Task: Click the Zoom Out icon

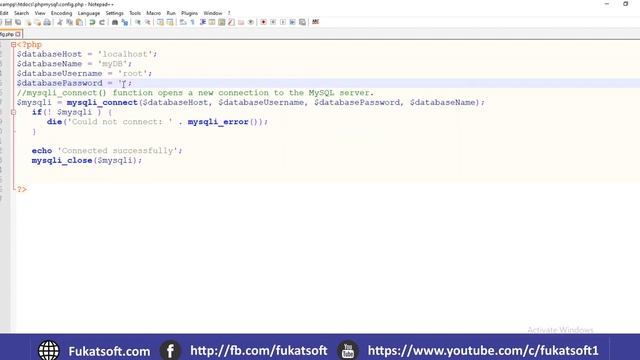Action: point(147,22)
